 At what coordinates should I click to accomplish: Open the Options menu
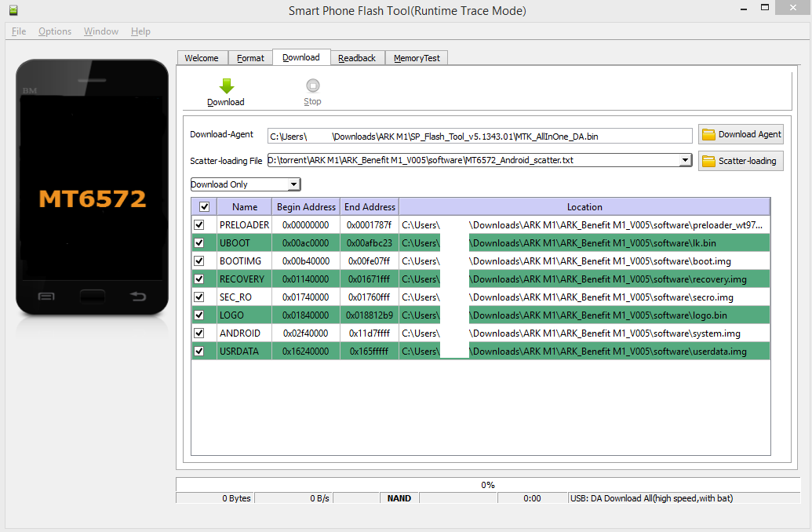coord(55,31)
